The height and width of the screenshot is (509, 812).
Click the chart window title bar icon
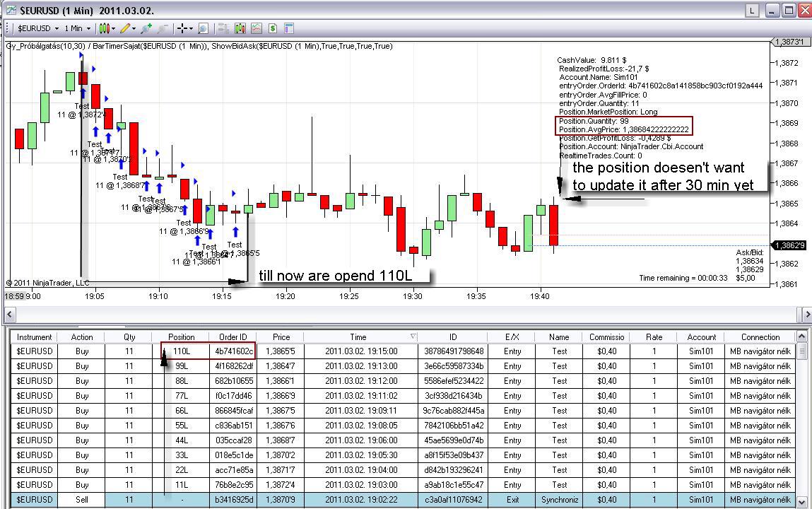(x=11, y=11)
